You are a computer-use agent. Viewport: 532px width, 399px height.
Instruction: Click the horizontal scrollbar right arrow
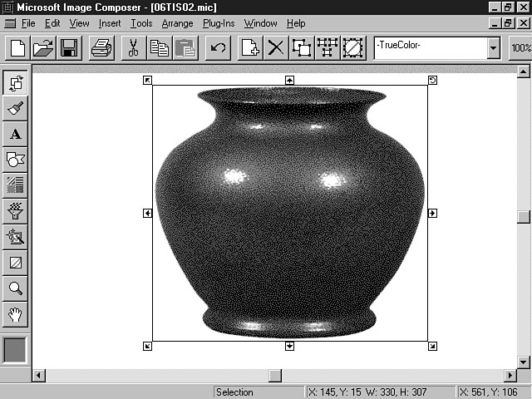pyautogui.click(x=510, y=376)
